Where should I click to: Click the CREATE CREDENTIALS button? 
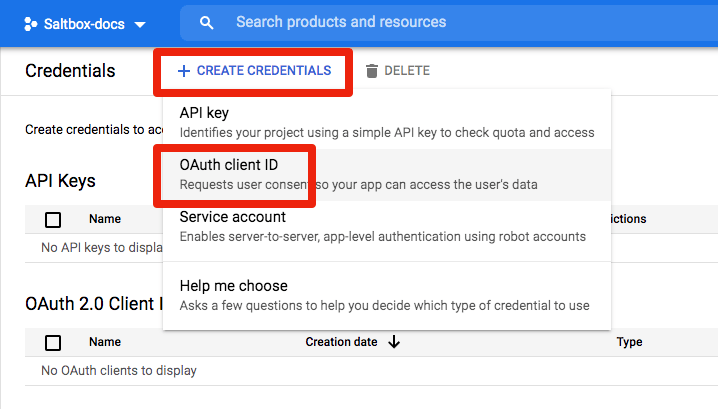click(x=254, y=71)
